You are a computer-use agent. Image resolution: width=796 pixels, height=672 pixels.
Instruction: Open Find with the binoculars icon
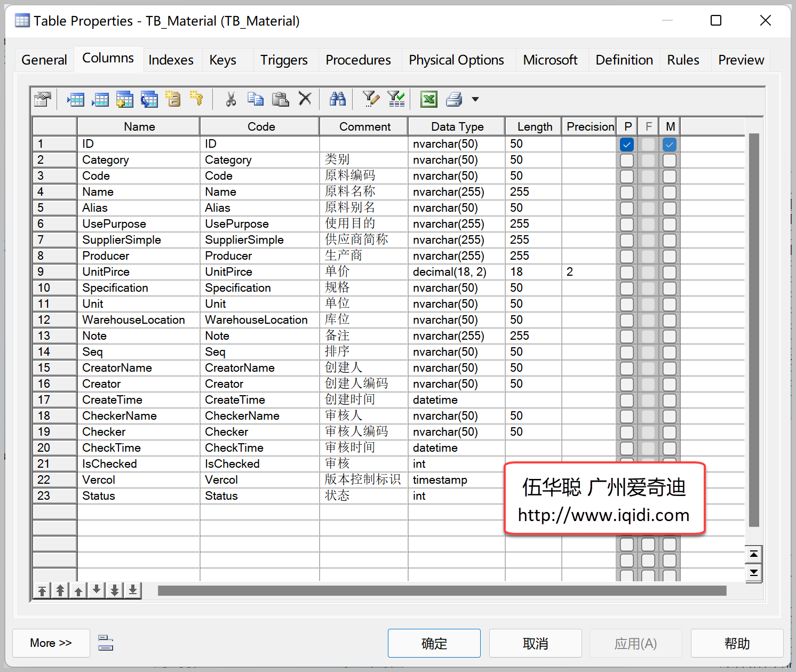(x=338, y=99)
